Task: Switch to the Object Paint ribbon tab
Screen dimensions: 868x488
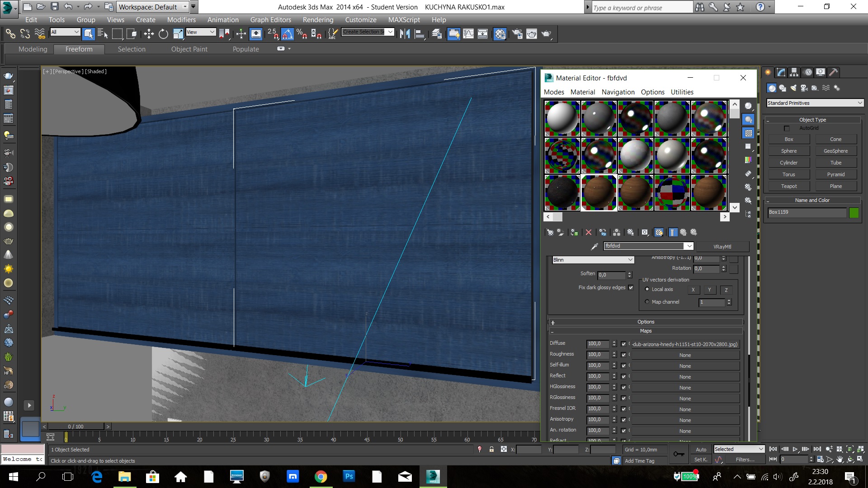Action: [189, 49]
